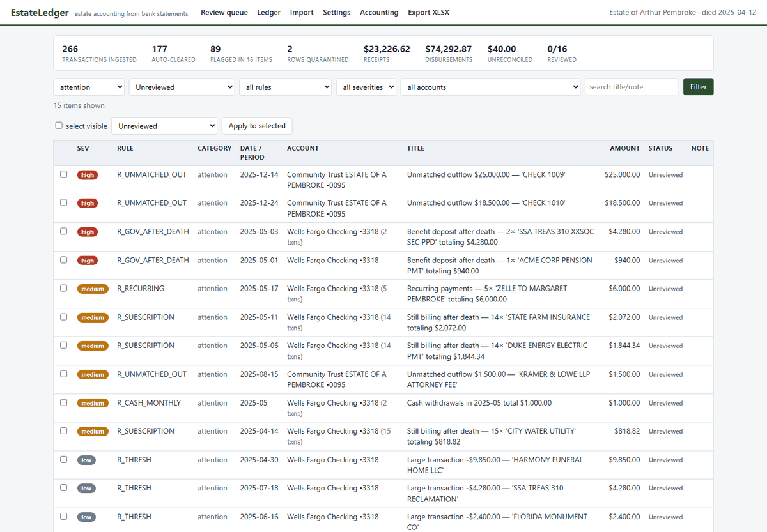Check the KRAMER & LOWE LLP row checkbox
The height and width of the screenshot is (532, 767).
pyautogui.click(x=63, y=374)
